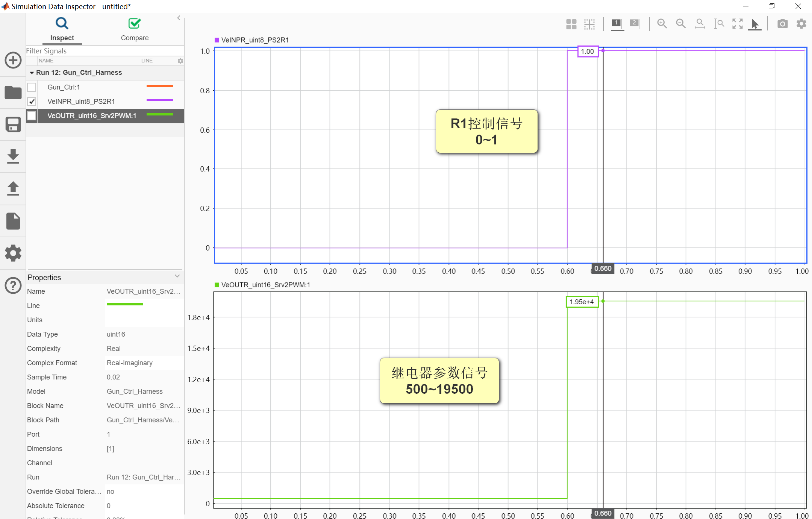The image size is (812, 519).
Task: Click the save session disk icon
Action: click(13, 124)
